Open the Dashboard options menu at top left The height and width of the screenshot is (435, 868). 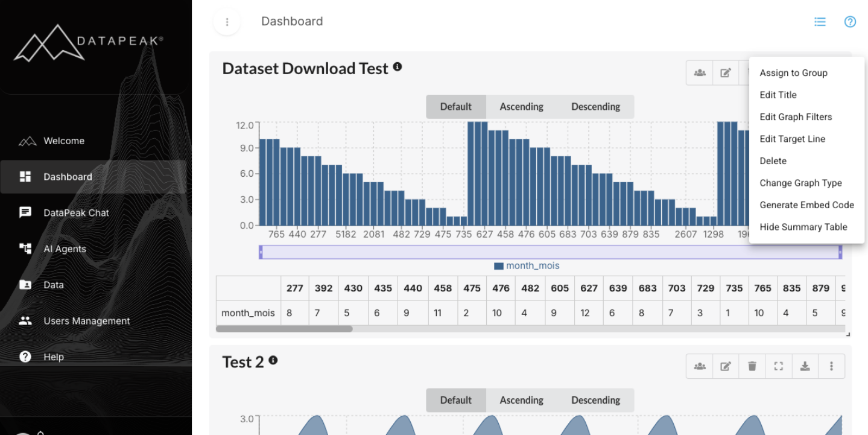(227, 22)
